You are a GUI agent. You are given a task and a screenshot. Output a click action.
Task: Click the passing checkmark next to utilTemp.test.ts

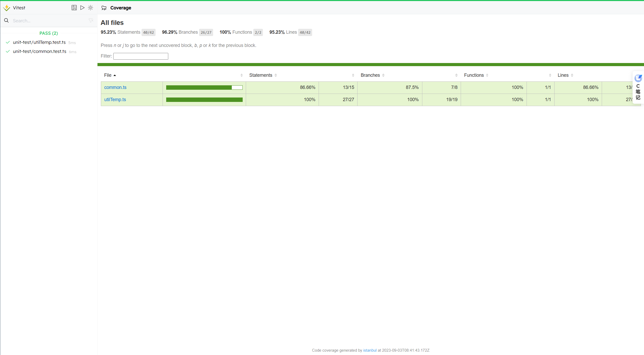click(x=8, y=43)
